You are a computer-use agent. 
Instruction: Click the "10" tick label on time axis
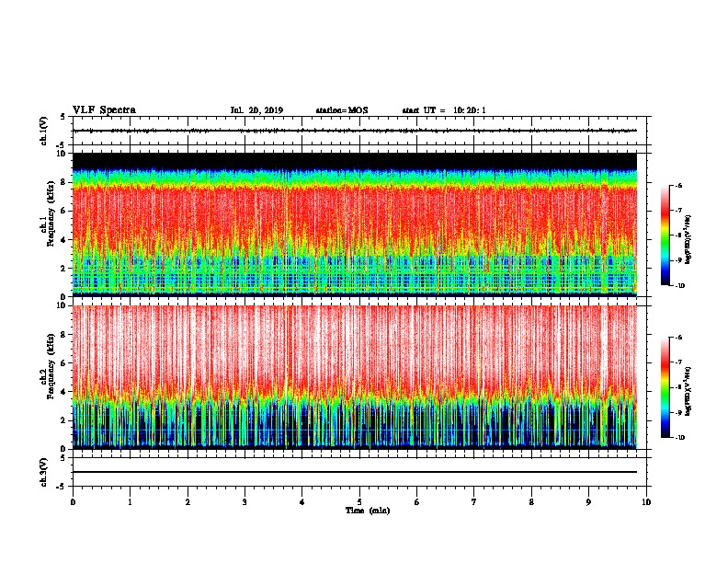pos(646,502)
